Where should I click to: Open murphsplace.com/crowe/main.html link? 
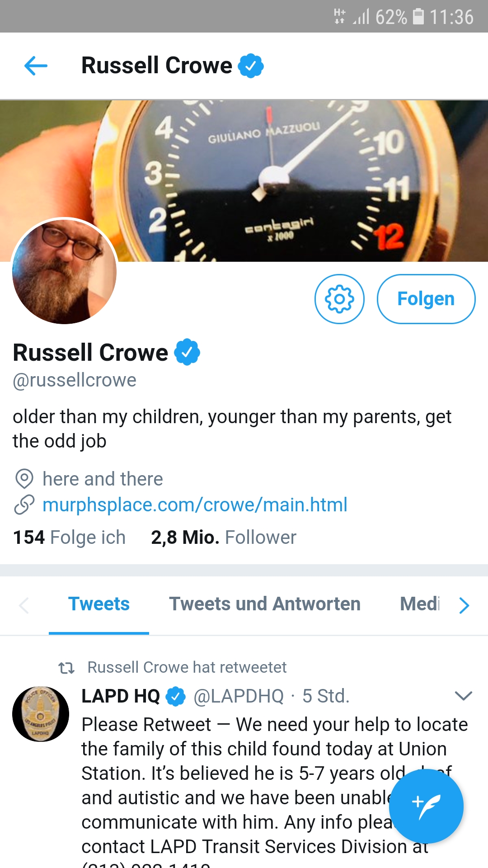[x=195, y=505]
